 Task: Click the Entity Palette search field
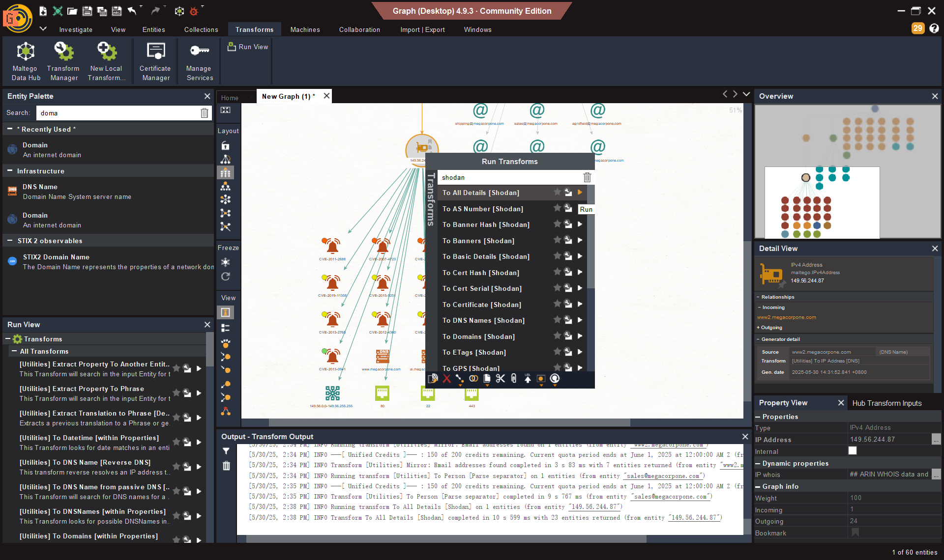pyautogui.click(x=118, y=113)
